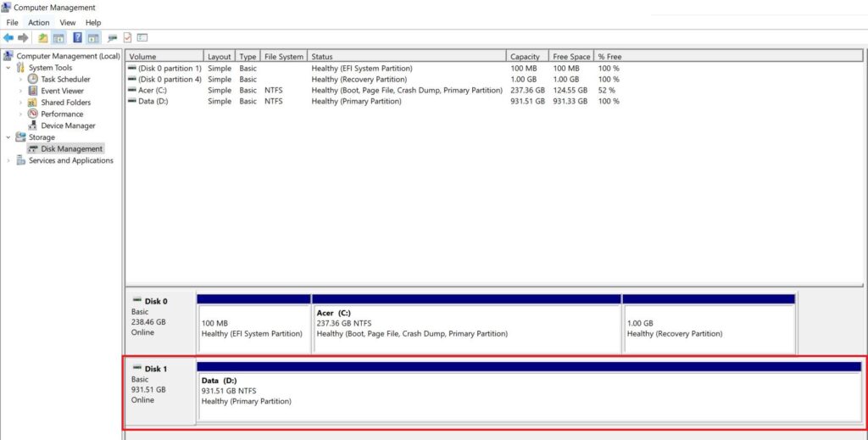Click drive icon beside (Disk 0 partition 1)
The height and width of the screenshot is (440, 868).
(x=131, y=68)
